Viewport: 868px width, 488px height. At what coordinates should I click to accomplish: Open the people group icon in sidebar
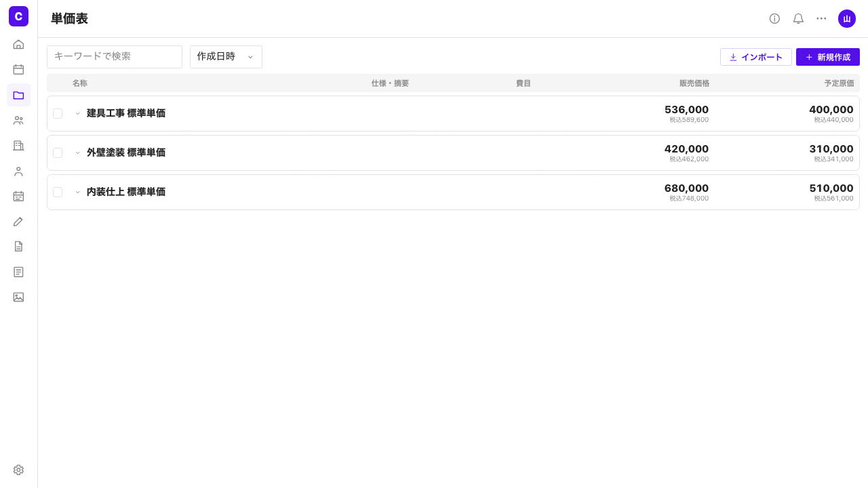pyautogui.click(x=18, y=120)
